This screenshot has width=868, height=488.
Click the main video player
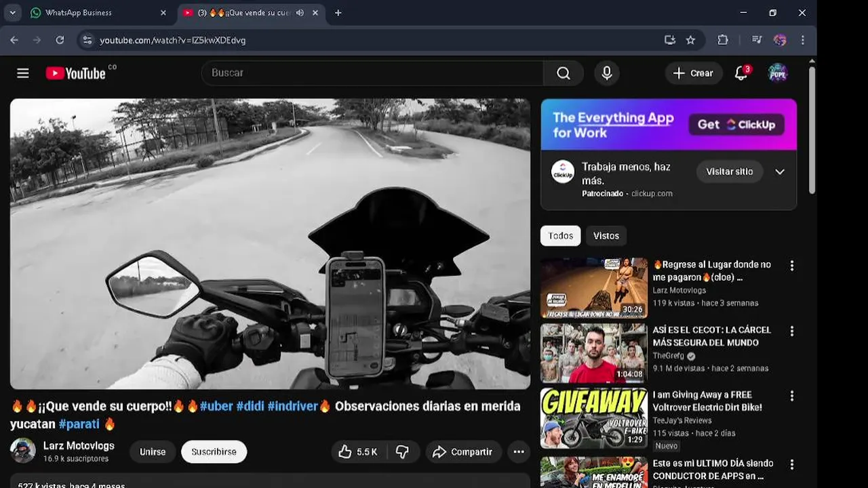coord(270,244)
